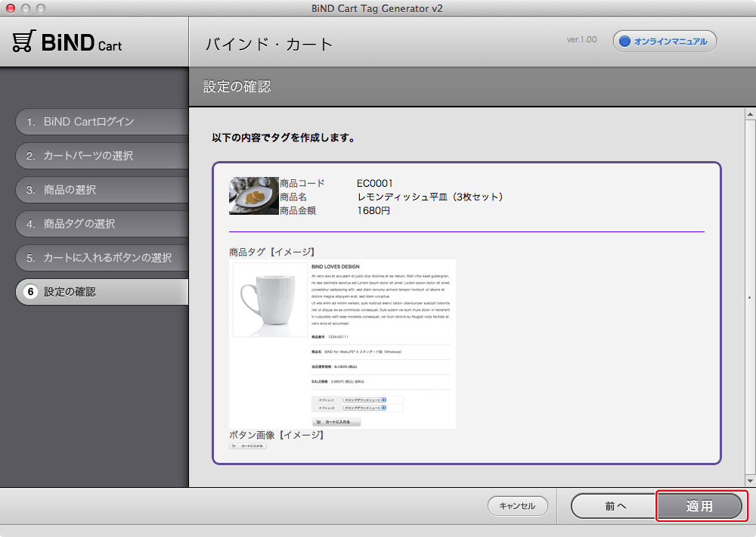
Task: Go to step 4 商品タグの選択
Action: click(102, 224)
